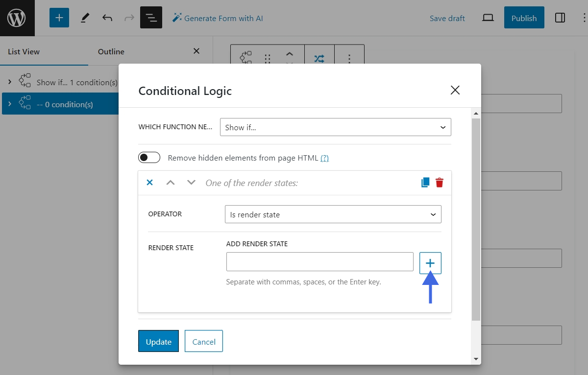Open the block inserter plus button
Image resolution: width=588 pixels, height=375 pixels.
(x=59, y=18)
